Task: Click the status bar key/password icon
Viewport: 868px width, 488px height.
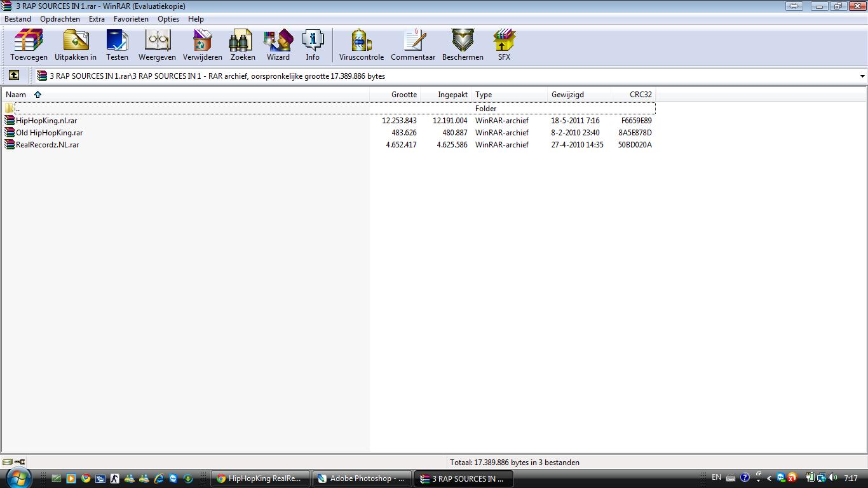Action: tap(20, 462)
